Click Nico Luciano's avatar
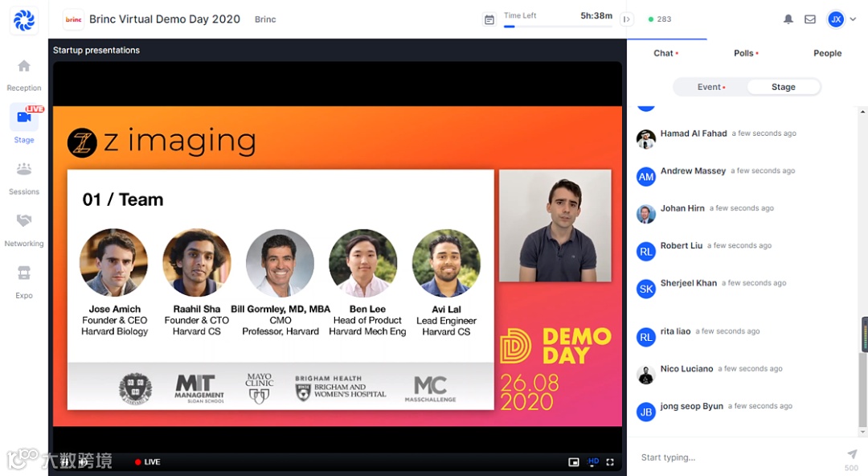The width and height of the screenshot is (868, 476). pos(645,375)
